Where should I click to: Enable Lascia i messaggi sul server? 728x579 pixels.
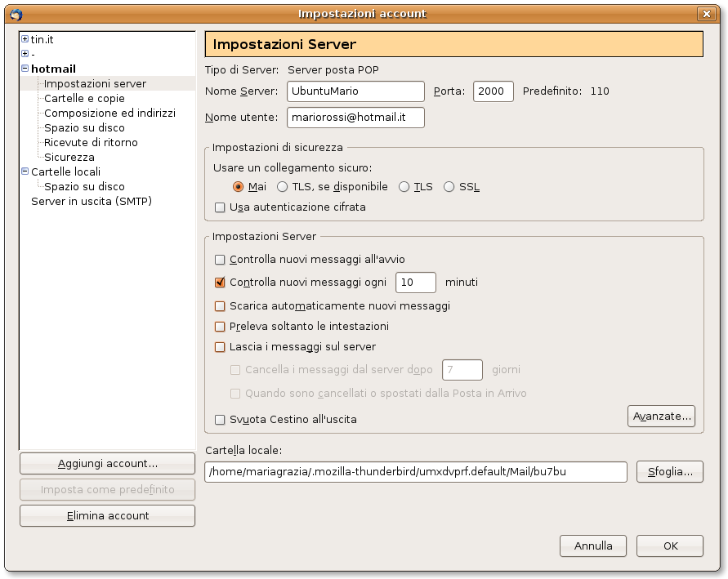coord(220,347)
